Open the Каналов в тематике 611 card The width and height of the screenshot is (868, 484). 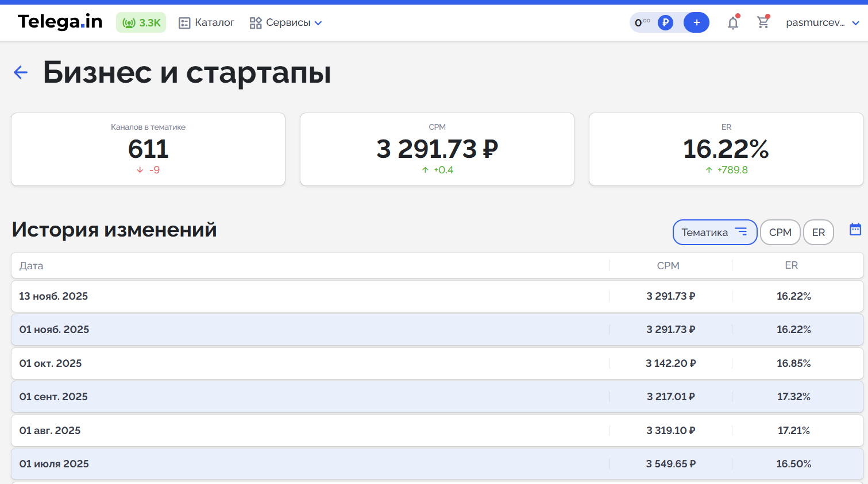[148, 149]
